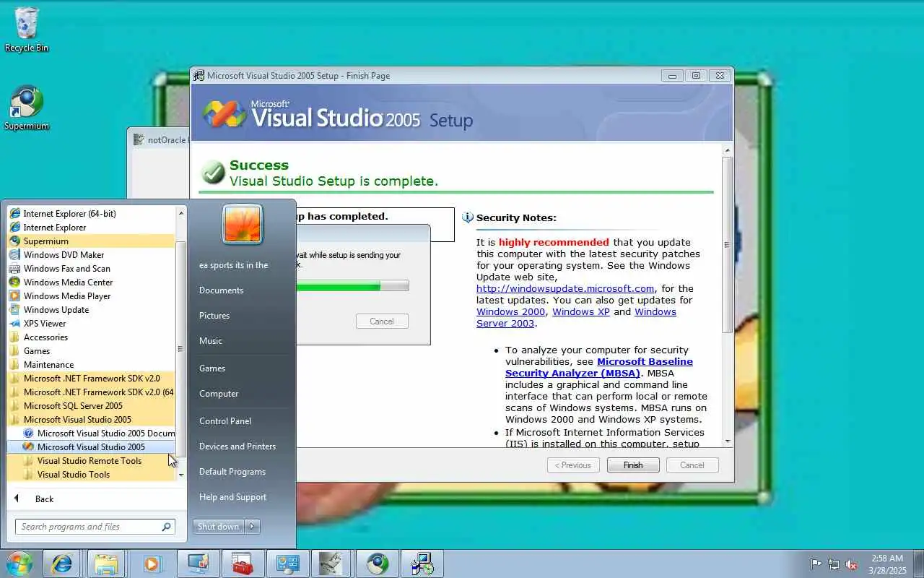Screen dimensions: 924x578
Task: Open the Supermium desktop shortcut
Action: point(27,108)
